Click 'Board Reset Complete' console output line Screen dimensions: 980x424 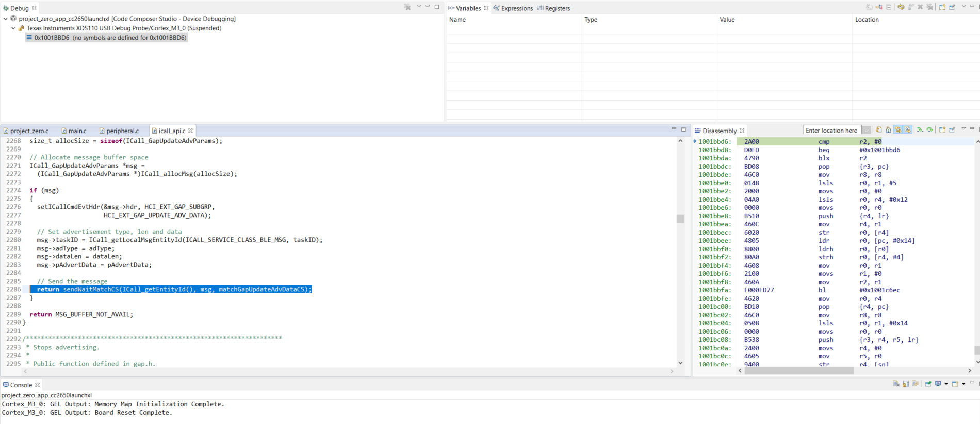pyautogui.click(x=87, y=413)
